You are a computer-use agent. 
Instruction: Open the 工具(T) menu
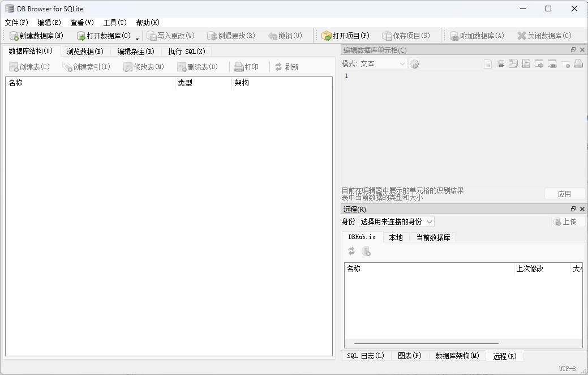115,23
